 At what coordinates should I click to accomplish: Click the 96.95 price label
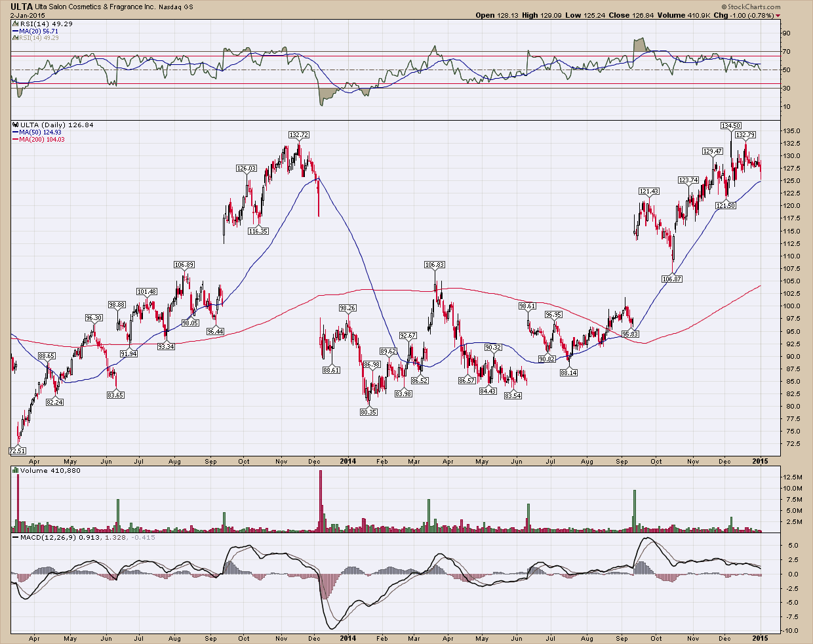(x=553, y=314)
